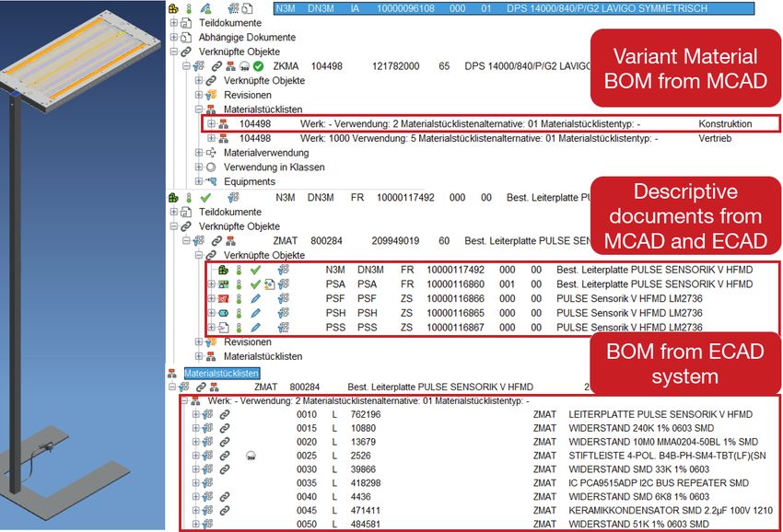Click the 3D floor lamp model preview
Viewport: 783px width, 532px height.
82,265
